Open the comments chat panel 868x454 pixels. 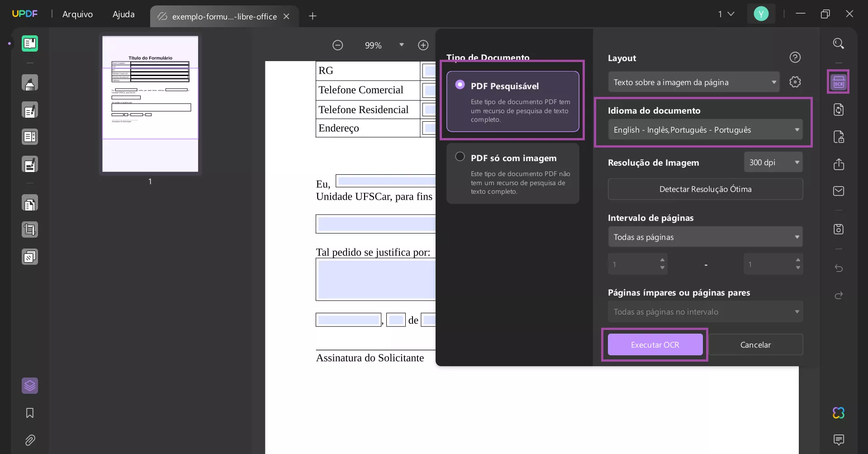[839, 440]
